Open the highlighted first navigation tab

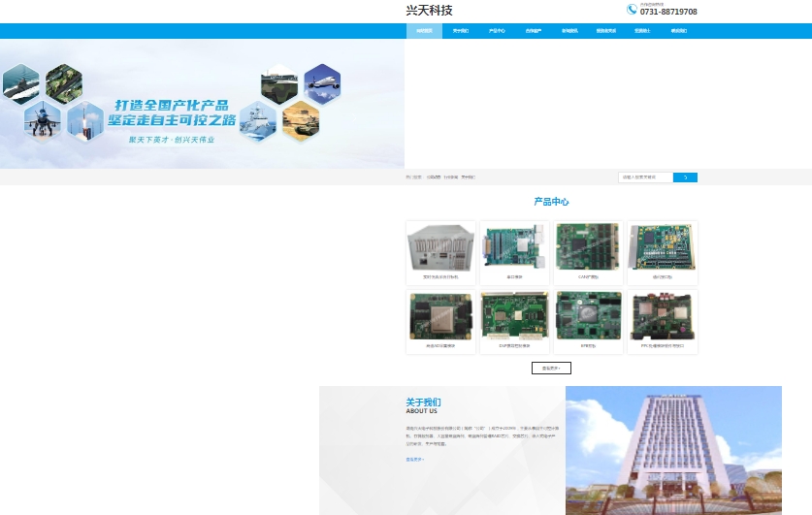tap(424, 30)
